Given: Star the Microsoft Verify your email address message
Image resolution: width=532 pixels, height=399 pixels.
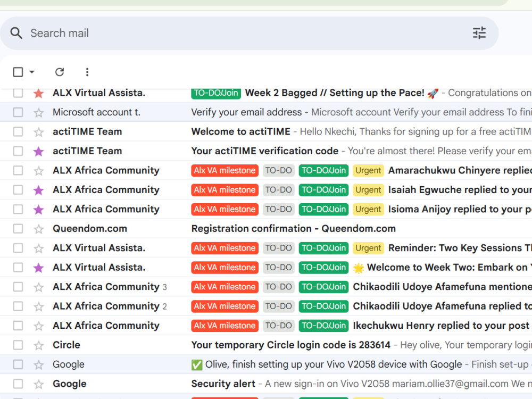Looking at the screenshot, I should [39, 112].
